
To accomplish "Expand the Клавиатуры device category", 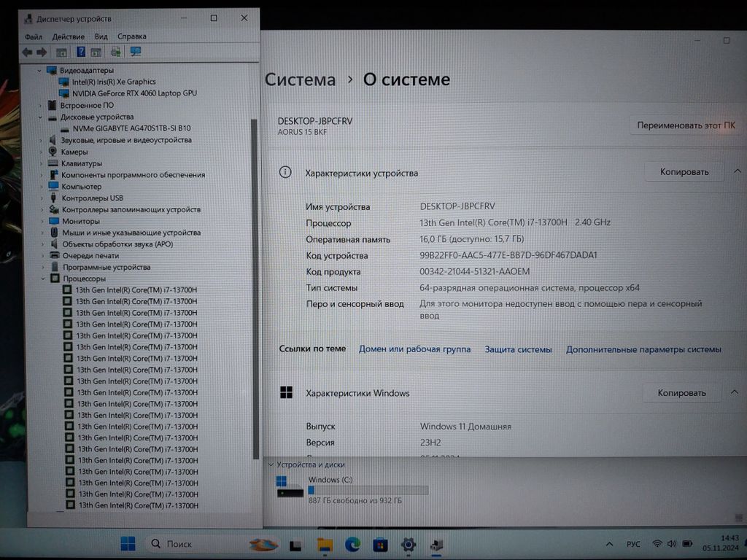I will point(42,163).
